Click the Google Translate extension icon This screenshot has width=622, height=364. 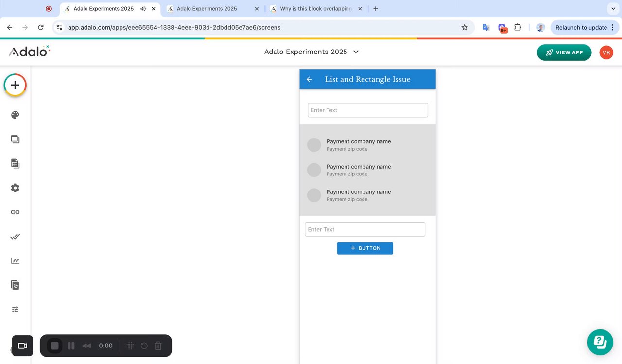[485, 27]
